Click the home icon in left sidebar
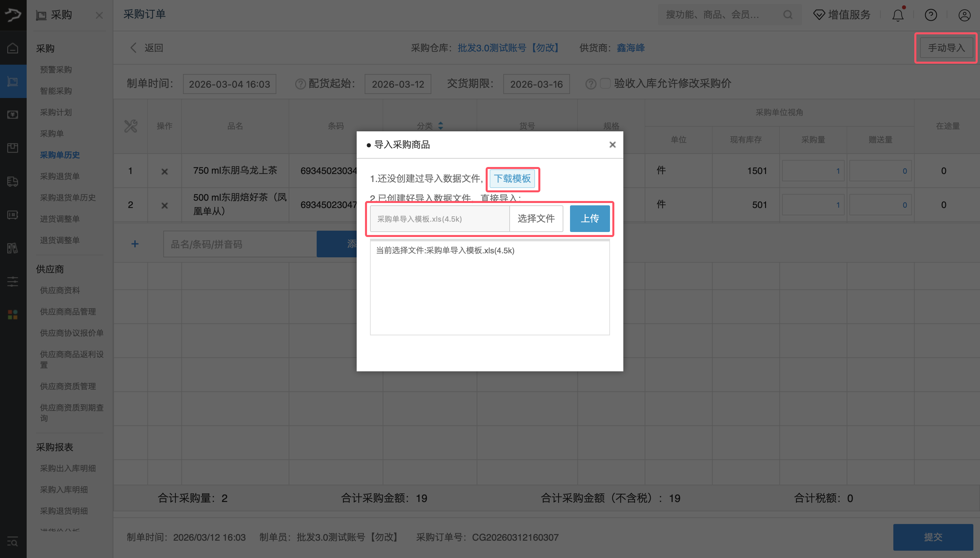 click(13, 48)
